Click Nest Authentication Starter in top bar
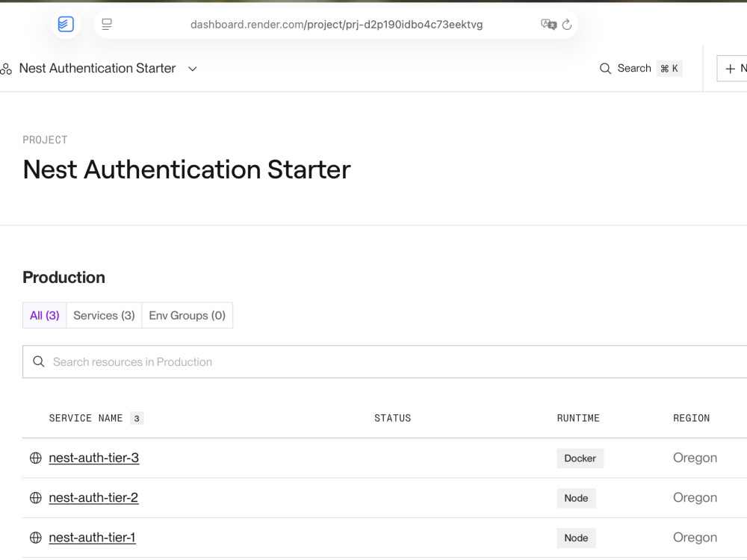The width and height of the screenshot is (747, 560). [x=98, y=69]
